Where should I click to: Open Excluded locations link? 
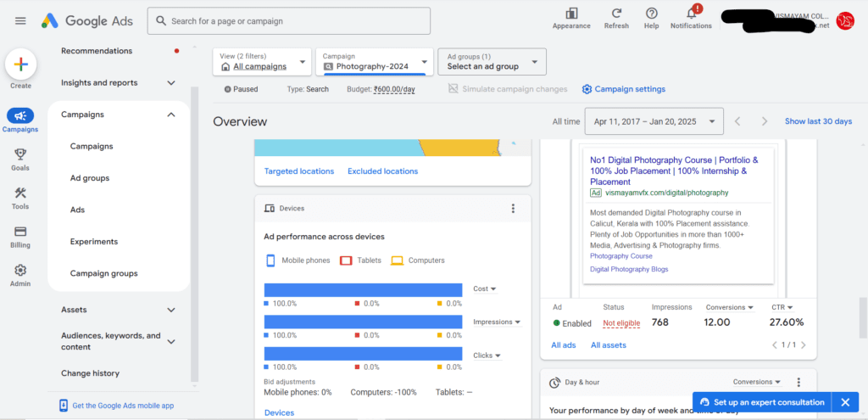[382, 171]
